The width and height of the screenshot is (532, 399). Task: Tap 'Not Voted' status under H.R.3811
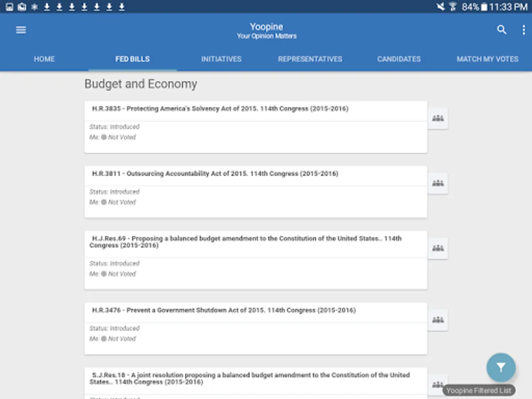(x=122, y=202)
